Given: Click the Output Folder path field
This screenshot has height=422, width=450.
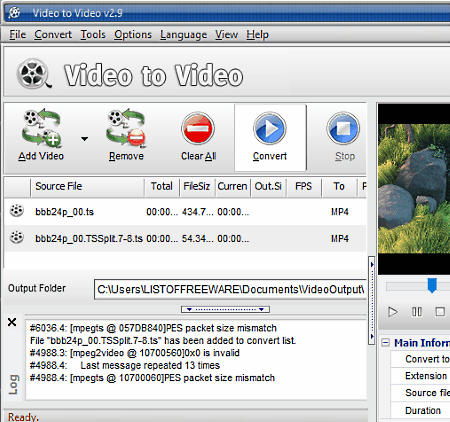Looking at the screenshot, I should tap(230, 289).
